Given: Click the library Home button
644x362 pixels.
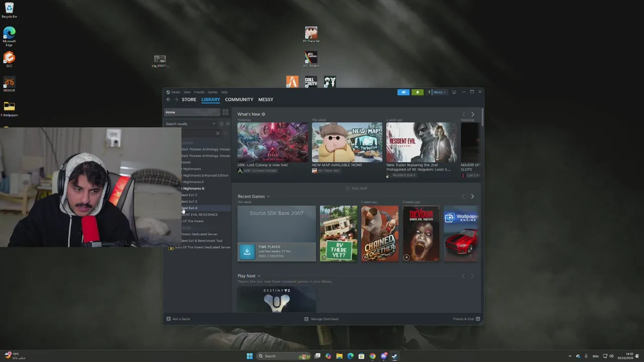Looking at the screenshot, I should pos(192,112).
